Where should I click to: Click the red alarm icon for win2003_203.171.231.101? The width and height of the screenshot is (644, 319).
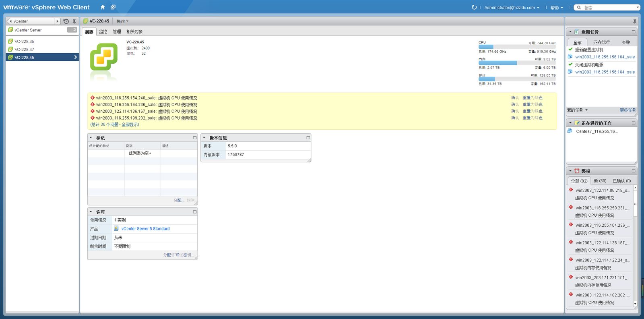click(571, 277)
